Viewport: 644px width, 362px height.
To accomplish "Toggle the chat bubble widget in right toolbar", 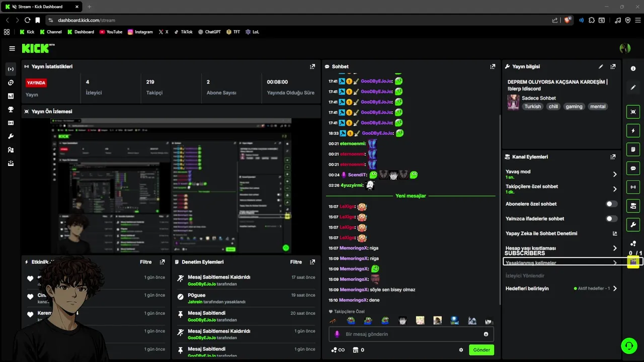I will (633, 168).
